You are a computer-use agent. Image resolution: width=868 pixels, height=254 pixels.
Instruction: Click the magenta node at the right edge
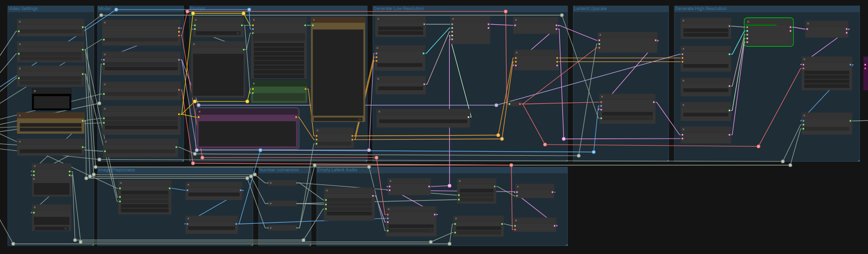pos(866,73)
